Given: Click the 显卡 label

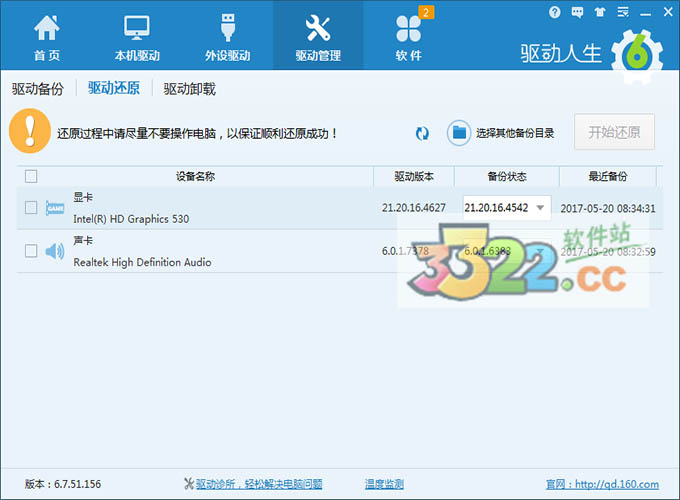Looking at the screenshot, I should point(83,197).
